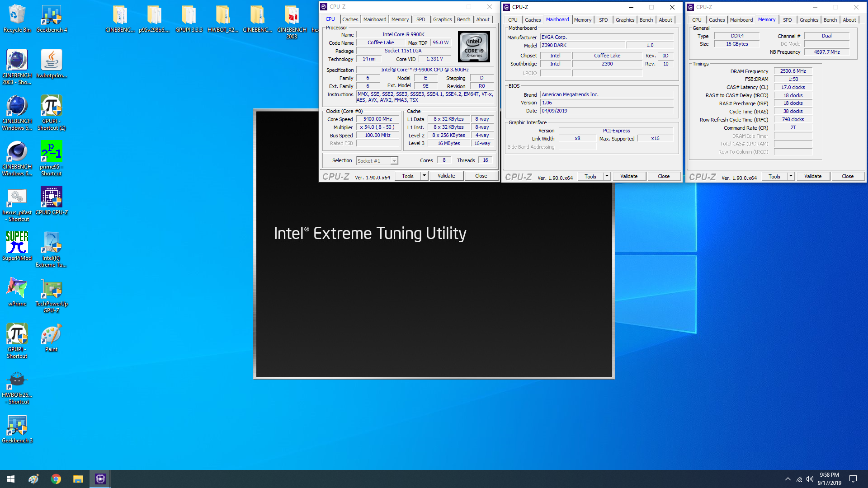Click Tools button in Mainboard CPU-Z window
Viewport: 868px width, 488px height.
pyautogui.click(x=590, y=176)
